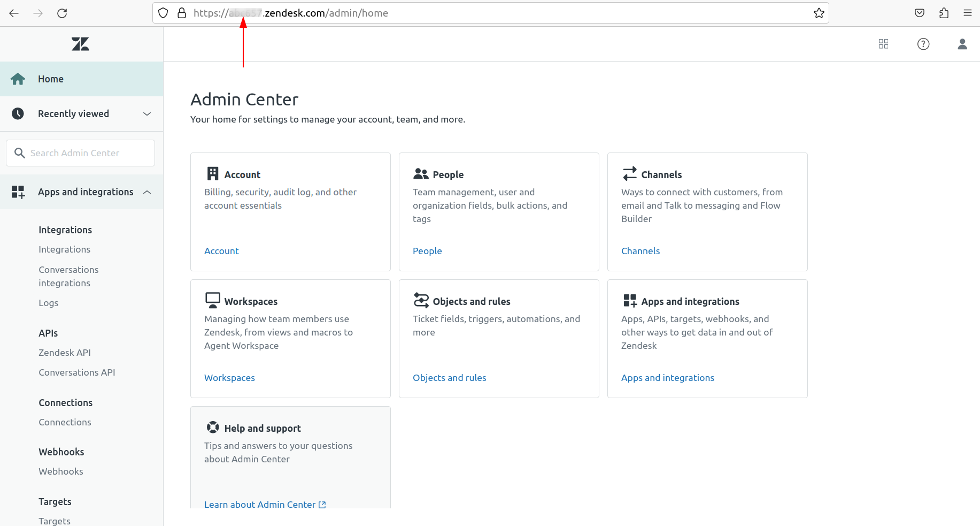Open Firefox extensions puzzle icon
The height and width of the screenshot is (526, 980).
[944, 13]
